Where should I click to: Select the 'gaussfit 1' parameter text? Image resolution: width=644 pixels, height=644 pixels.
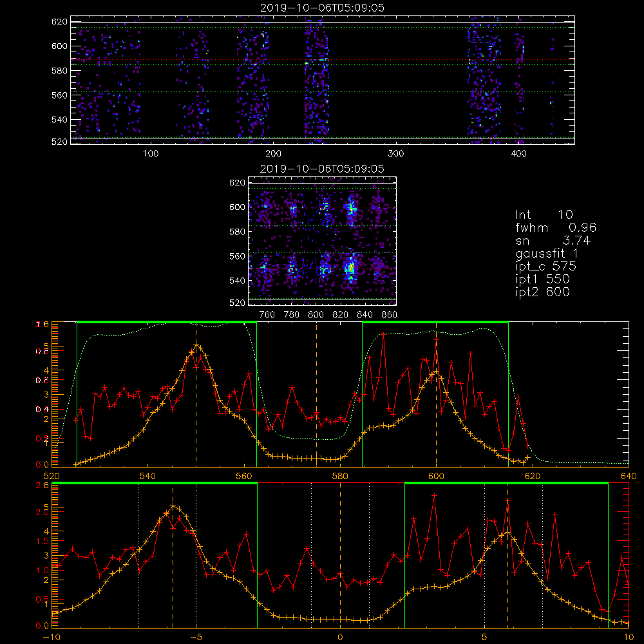coord(547,253)
